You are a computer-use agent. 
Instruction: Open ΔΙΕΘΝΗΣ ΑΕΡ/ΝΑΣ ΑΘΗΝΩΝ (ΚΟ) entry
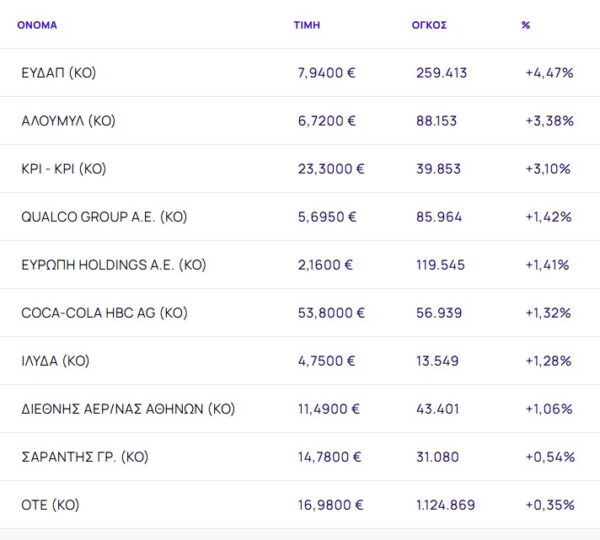(x=128, y=409)
